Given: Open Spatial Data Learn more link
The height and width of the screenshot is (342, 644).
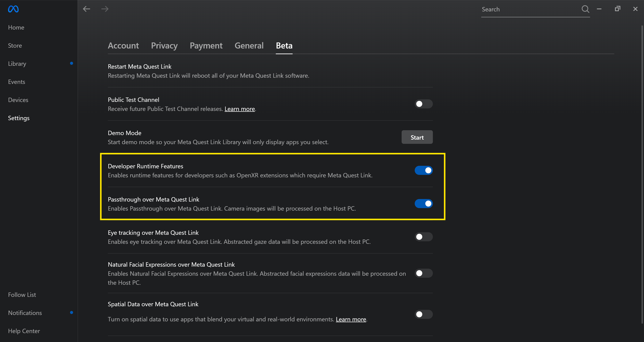Looking at the screenshot, I should (351, 319).
